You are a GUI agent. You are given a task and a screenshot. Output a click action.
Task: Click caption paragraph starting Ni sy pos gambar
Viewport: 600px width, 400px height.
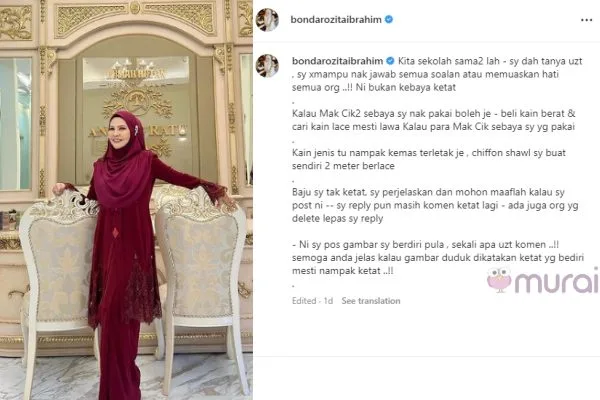tap(438, 258)
